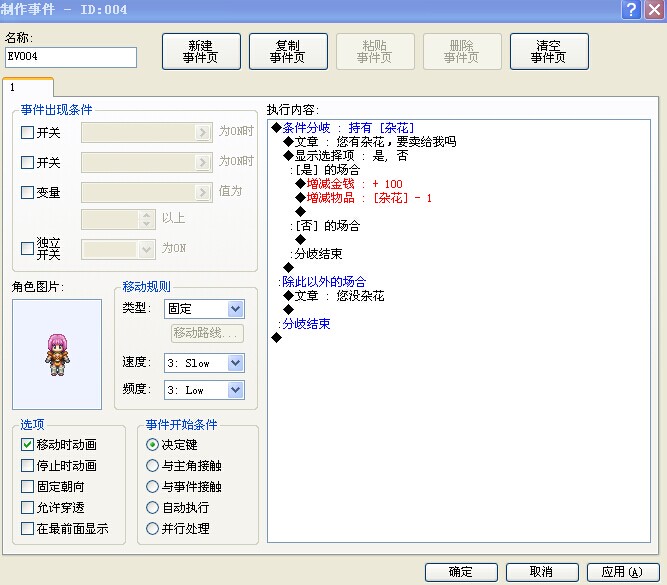Click the 清空事件页 button

pos(549,51)
